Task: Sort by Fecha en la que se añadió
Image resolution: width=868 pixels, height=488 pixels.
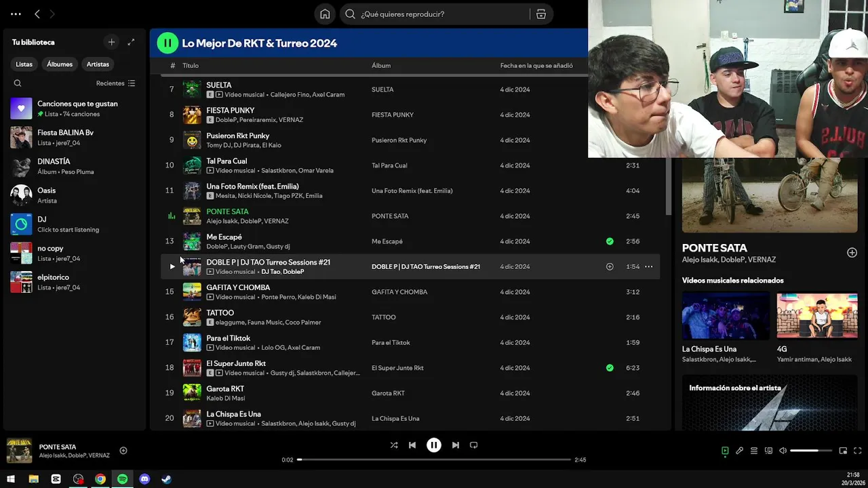Action: click(536, 66)
